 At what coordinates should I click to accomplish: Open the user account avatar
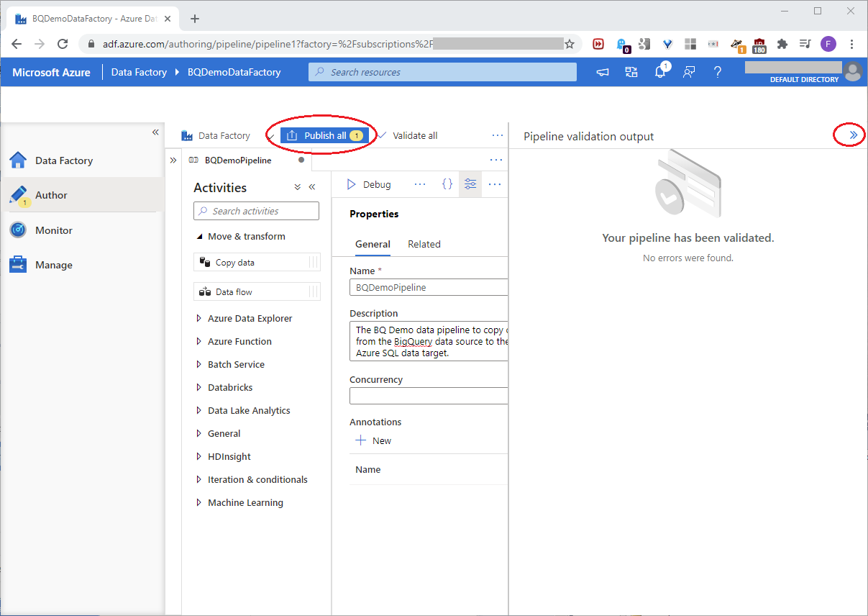coord(853,71)
